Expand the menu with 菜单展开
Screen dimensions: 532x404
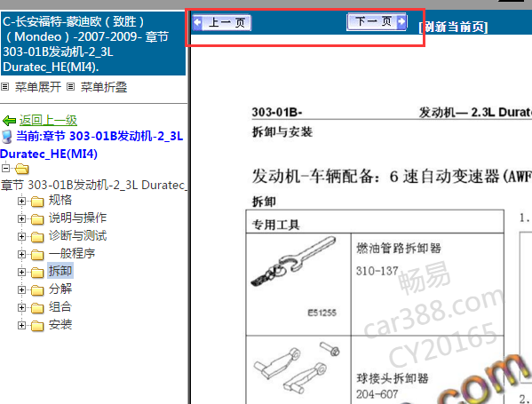38,87
